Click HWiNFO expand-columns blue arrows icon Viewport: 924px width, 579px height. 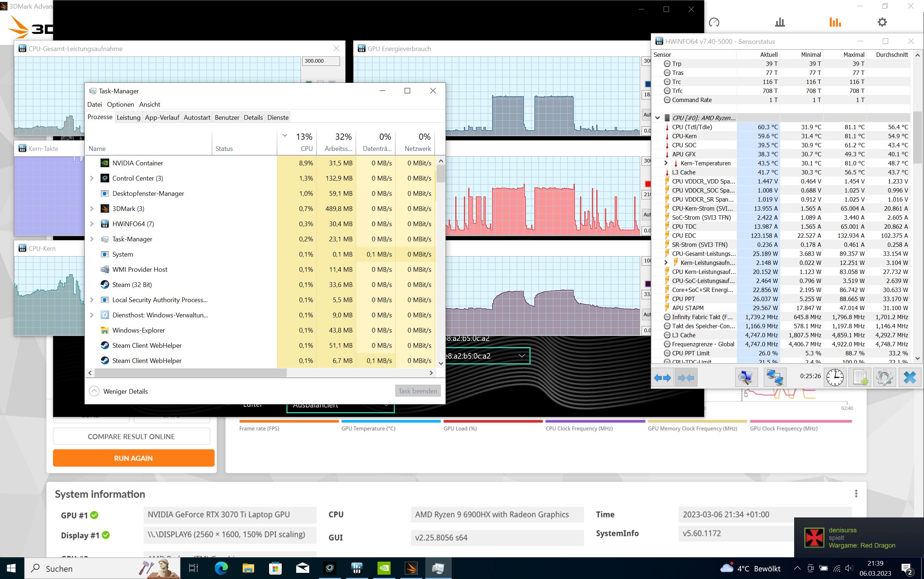point(662,377)
